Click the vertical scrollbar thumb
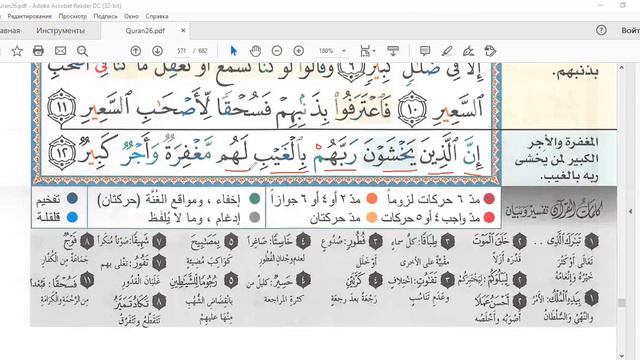 [x=622, y=303]
